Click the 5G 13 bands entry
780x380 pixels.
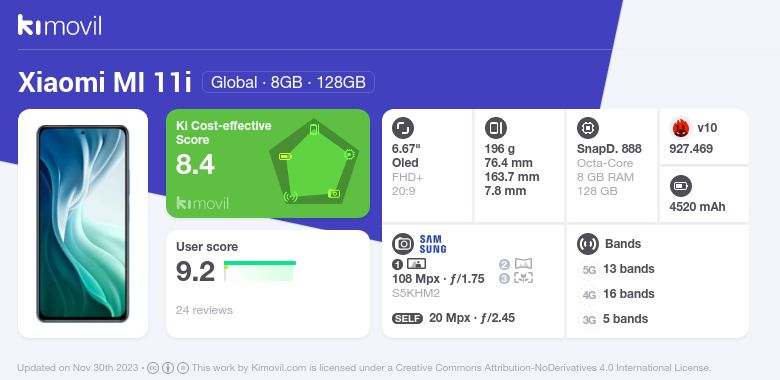618,269
